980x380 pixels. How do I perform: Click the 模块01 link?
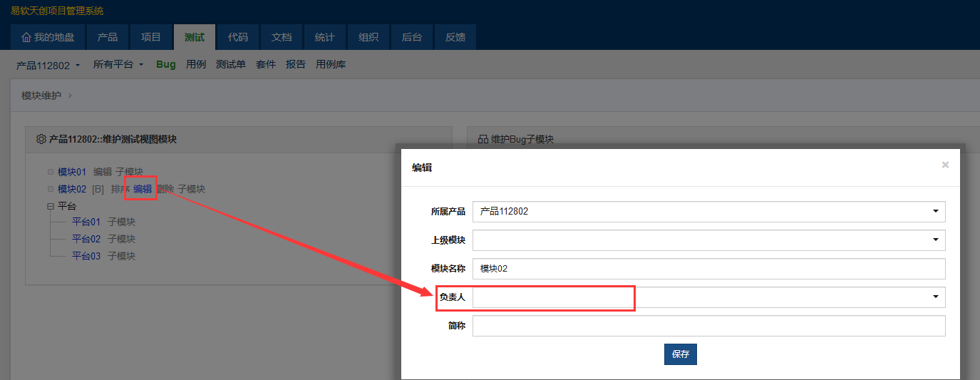pos(72,172)
